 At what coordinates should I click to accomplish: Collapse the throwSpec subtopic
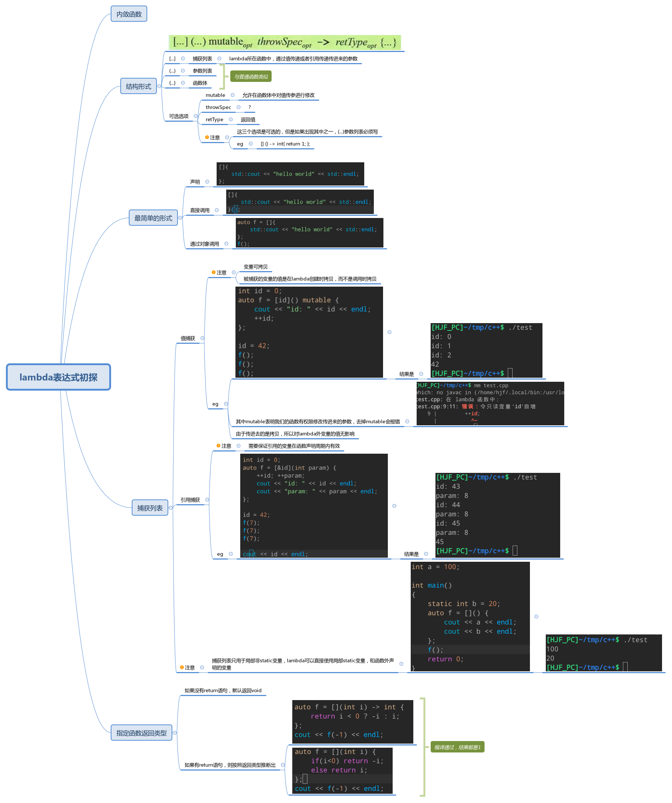pos(239,107)
